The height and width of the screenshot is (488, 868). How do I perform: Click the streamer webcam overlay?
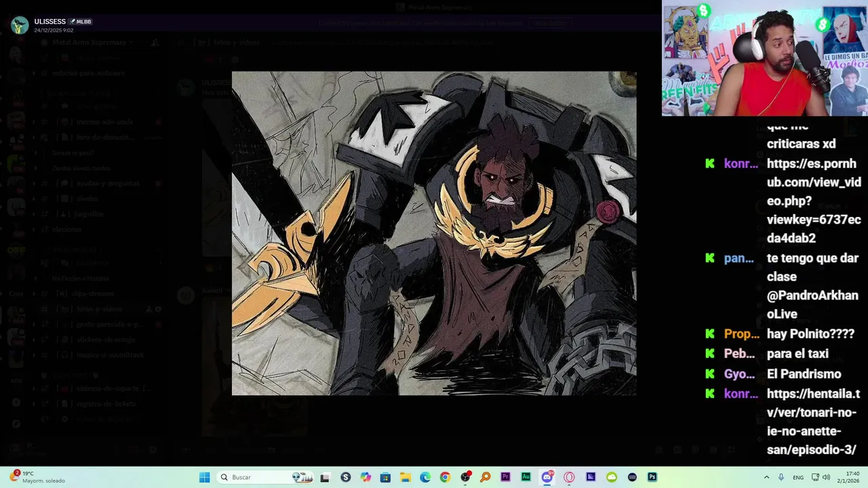tap(765, 58)
